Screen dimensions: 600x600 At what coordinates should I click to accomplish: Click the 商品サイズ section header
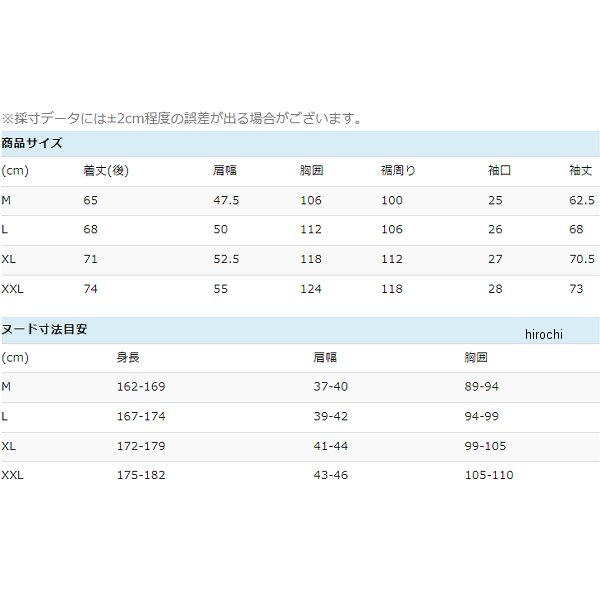click(x=32, y=143)
